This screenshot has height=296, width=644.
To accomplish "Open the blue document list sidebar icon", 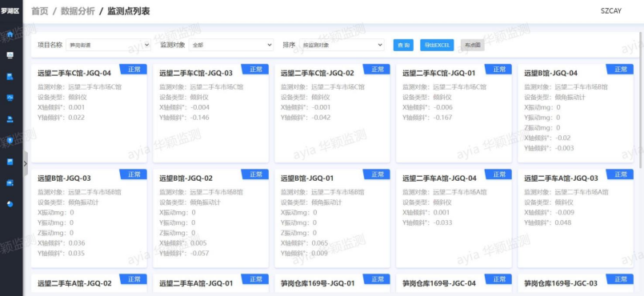I will coord(10,76).
